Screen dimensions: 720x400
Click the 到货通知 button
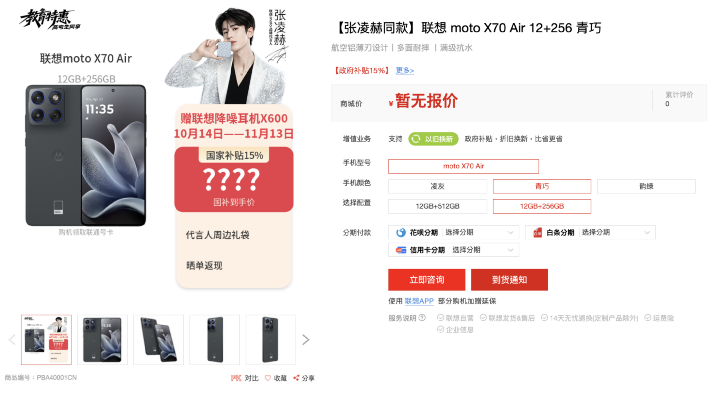pos(509,280)
